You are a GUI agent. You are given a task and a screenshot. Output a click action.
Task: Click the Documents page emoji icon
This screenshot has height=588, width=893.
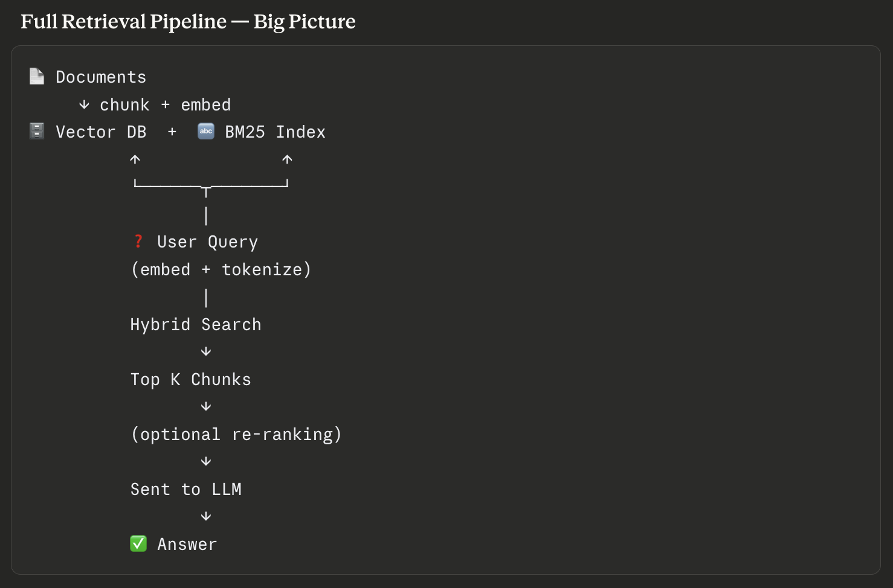(x=37, y=76)
